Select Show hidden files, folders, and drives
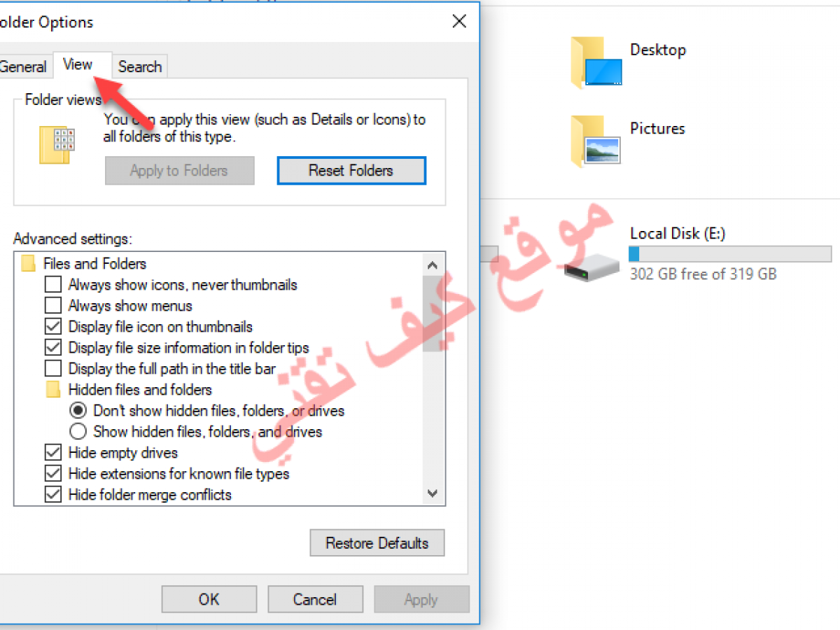Screen dimensions: 840x630 [78, 431]
